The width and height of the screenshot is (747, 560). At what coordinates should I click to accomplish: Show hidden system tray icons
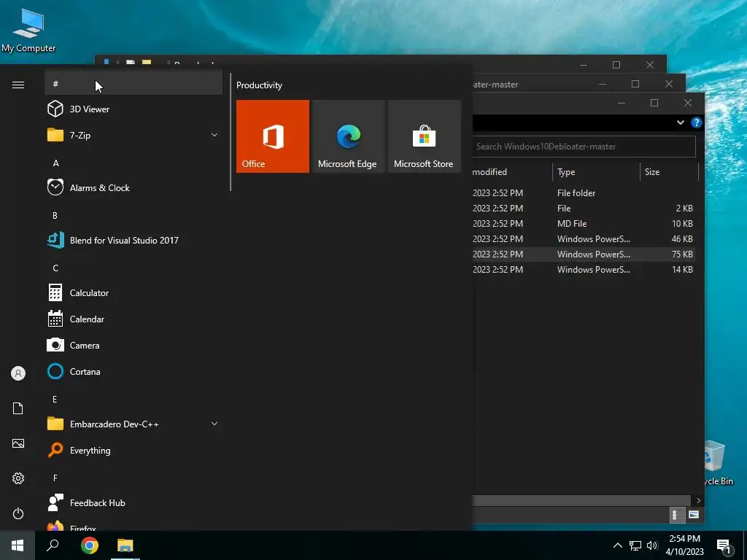tap(617, 545)
